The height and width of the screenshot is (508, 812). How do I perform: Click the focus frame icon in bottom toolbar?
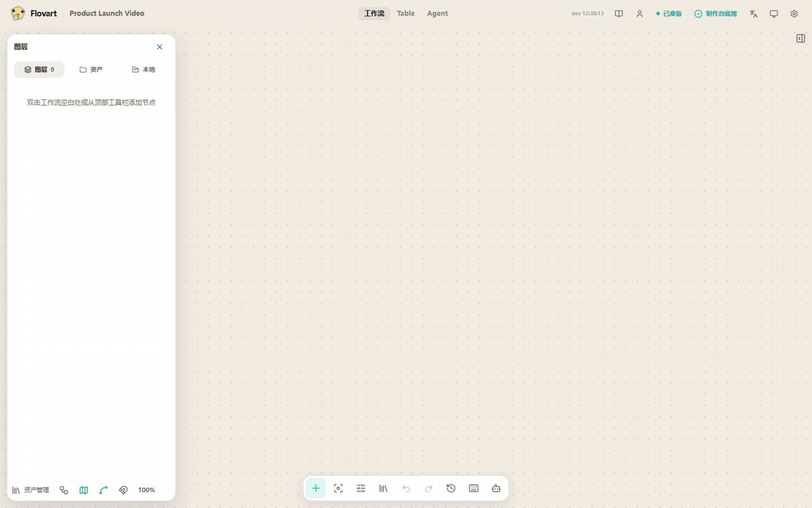(338, 488)
